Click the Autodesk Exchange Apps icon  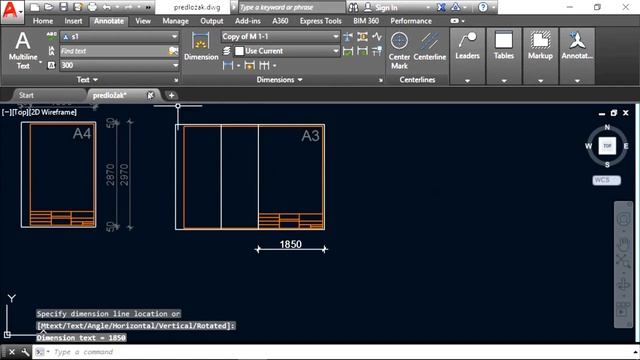[x=441, y=7]
